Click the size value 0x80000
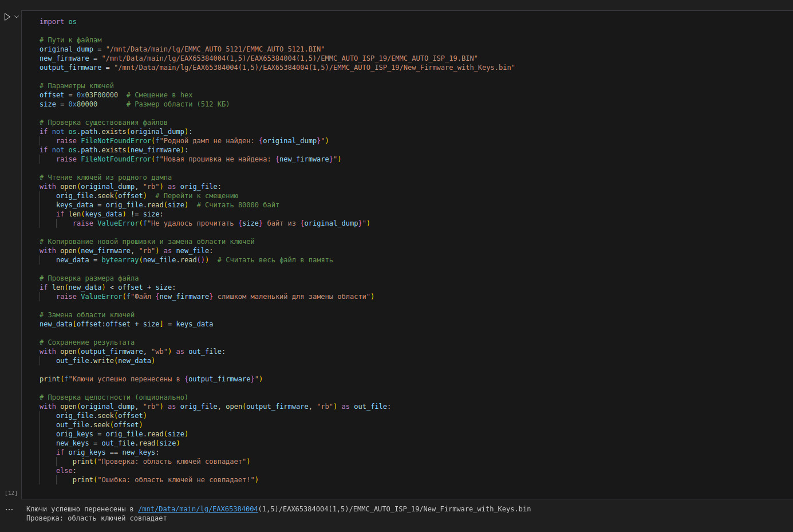 click(x=83, y=104)
